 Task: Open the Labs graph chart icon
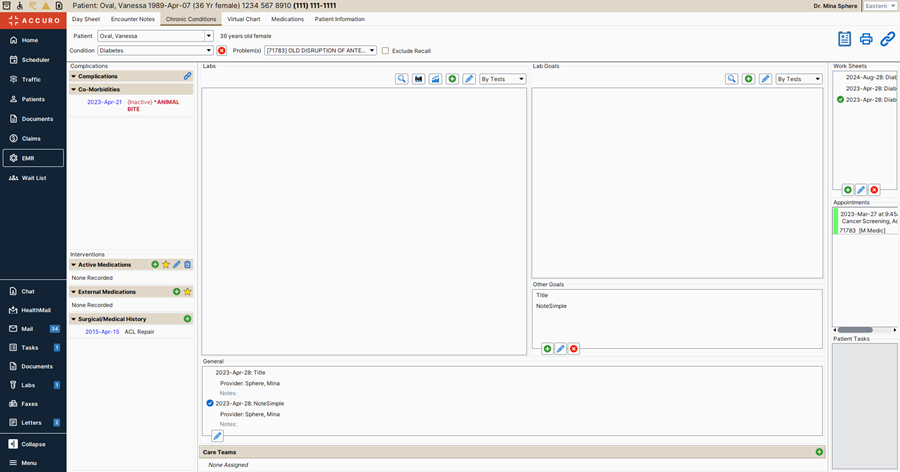click(x=435, y=79)
